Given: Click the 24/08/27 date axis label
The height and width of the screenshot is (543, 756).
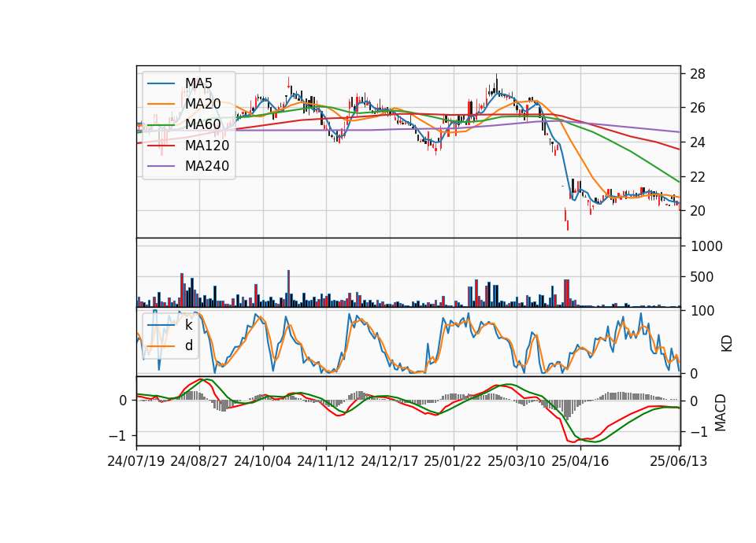Looking at the screenshot, I should tap(199, 462).
